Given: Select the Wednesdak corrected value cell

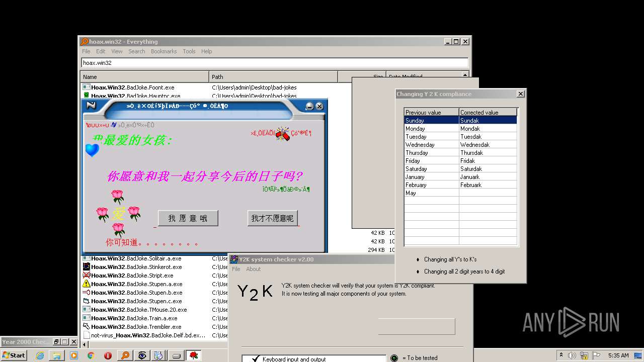Looking at the screenshot, I should pos(488,144).
